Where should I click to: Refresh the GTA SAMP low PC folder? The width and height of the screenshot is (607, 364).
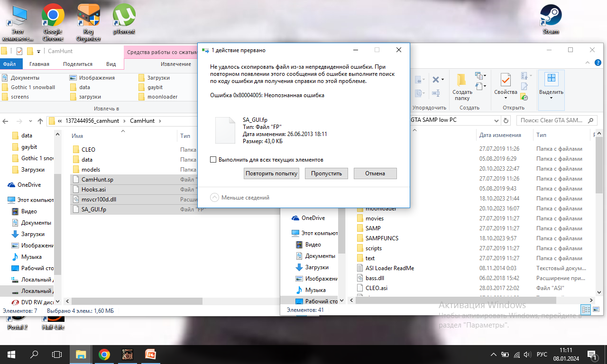point(506,120)
